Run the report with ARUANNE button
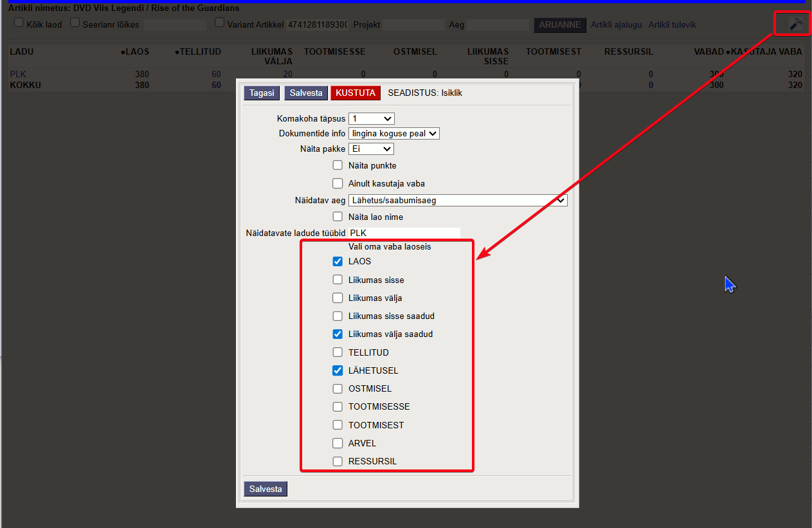The image size is (812, 528). tap(559, 25)
